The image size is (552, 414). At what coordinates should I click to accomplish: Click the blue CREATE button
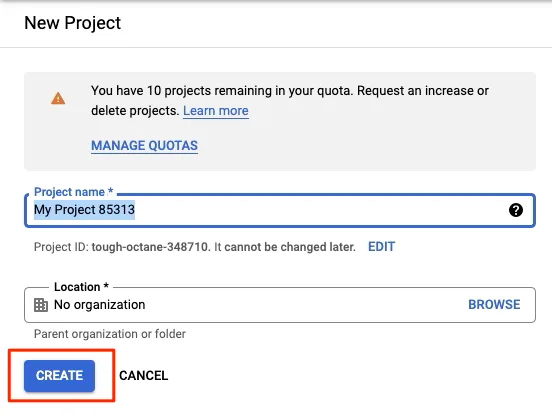pyautogui.click(x=59, y=376)
